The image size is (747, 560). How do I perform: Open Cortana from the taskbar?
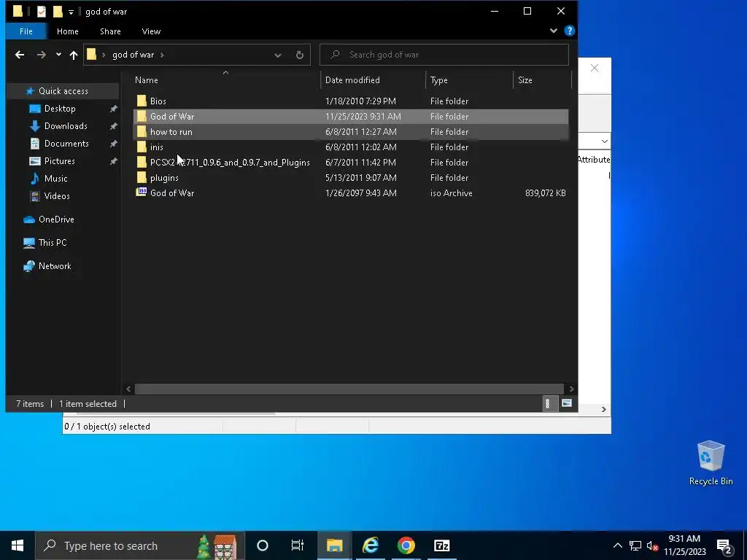click(x=263, y=545)
